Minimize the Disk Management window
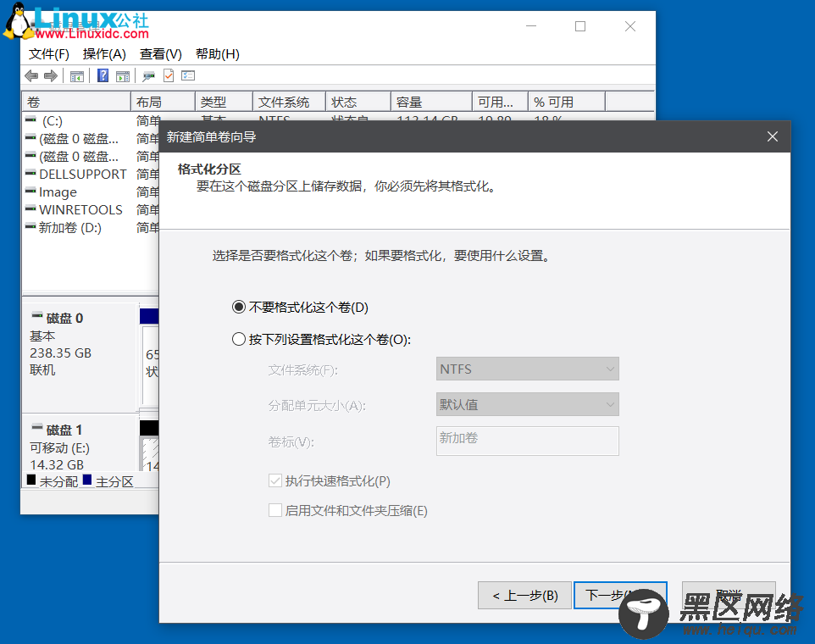This screenshot has height=644, width=815. 531,26
